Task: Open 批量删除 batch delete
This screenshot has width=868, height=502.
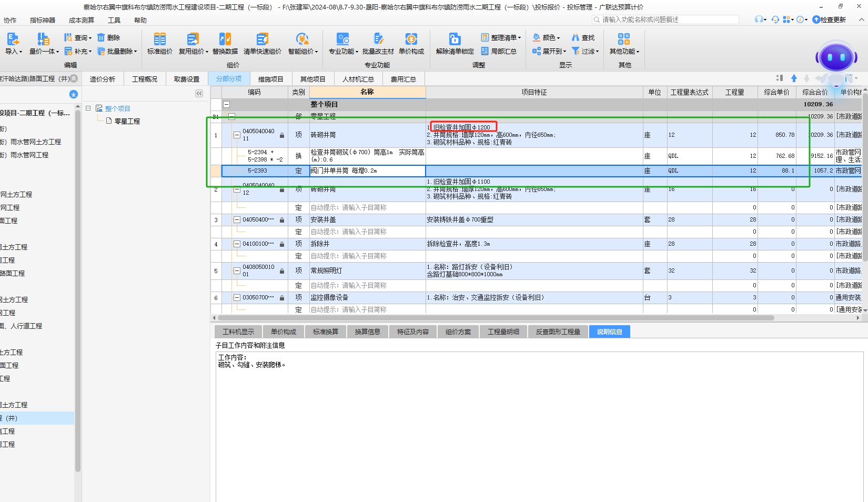Action: click(117, 51)
